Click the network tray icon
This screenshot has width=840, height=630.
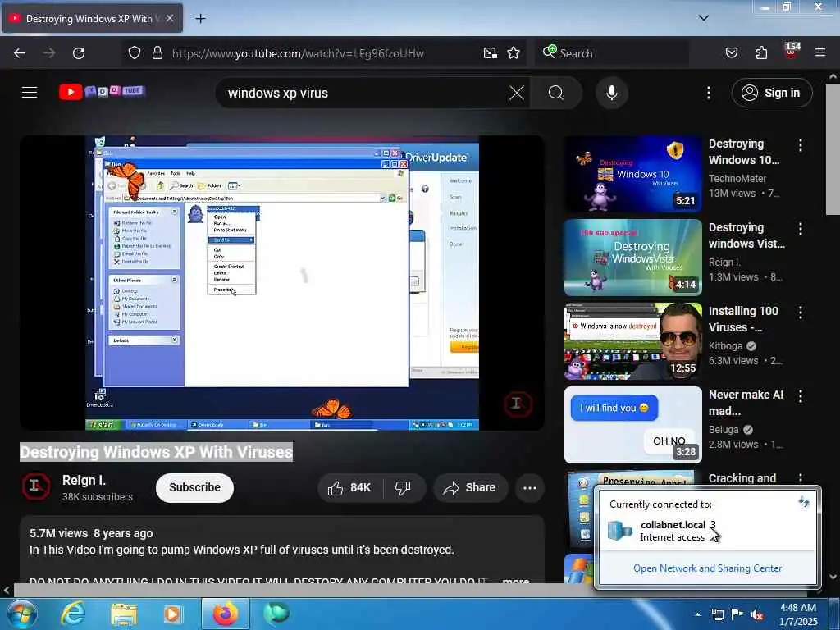tap(717, 614)
